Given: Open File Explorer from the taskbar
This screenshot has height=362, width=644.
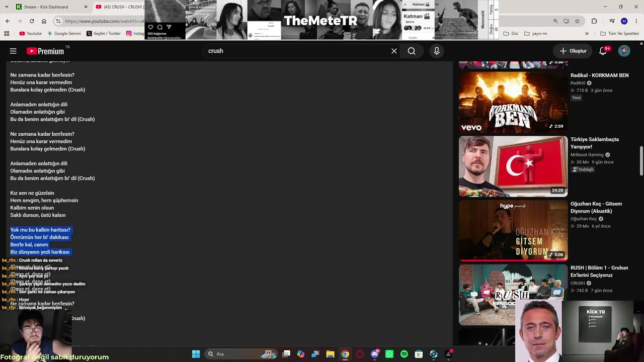Looking at the screenshot, I should click(330, 354).
